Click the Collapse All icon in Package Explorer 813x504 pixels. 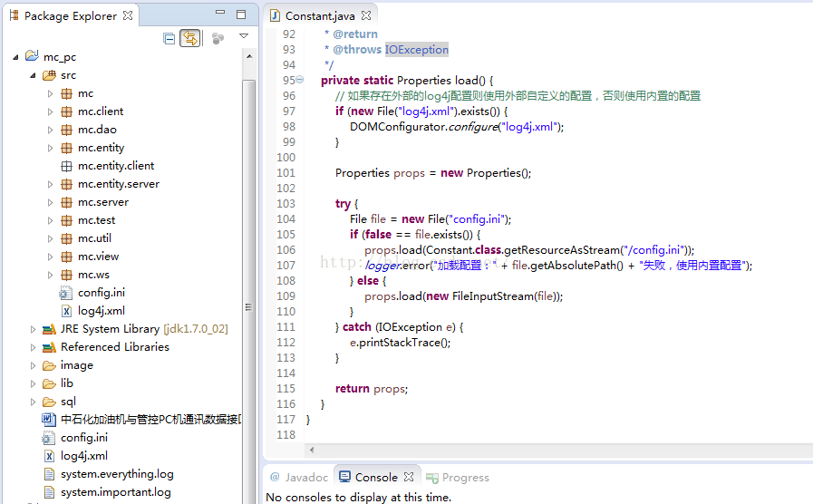169,38
